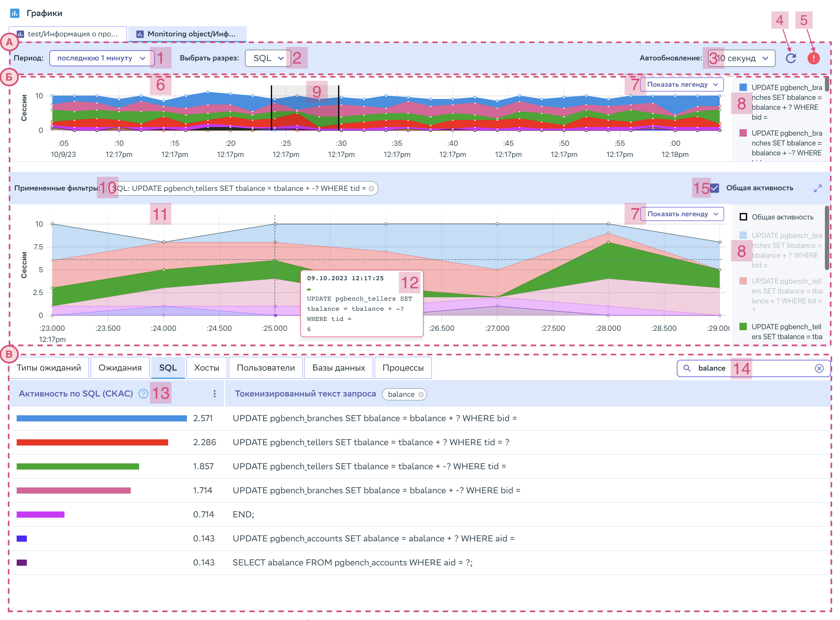Screen dimensions: 840x620
Task: Click the top chart's Показать легенду button
Action: pos(681,84)
